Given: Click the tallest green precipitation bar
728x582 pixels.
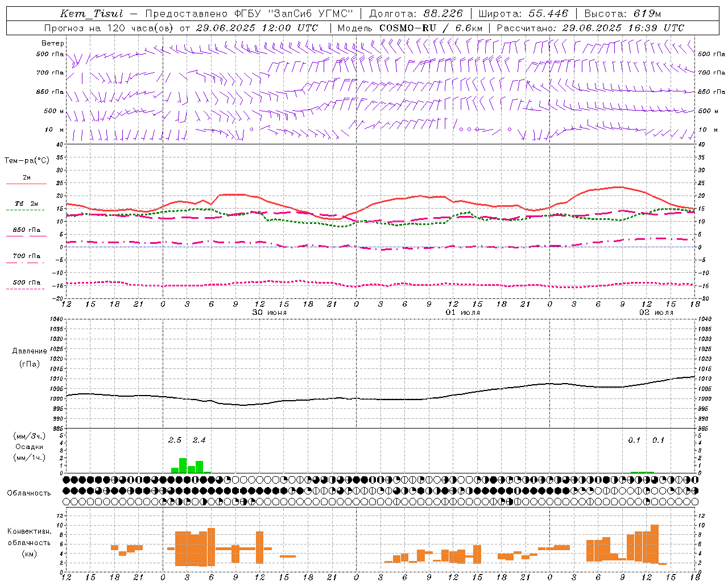Looking at the screenshot, I should click(x=183, y=465).
